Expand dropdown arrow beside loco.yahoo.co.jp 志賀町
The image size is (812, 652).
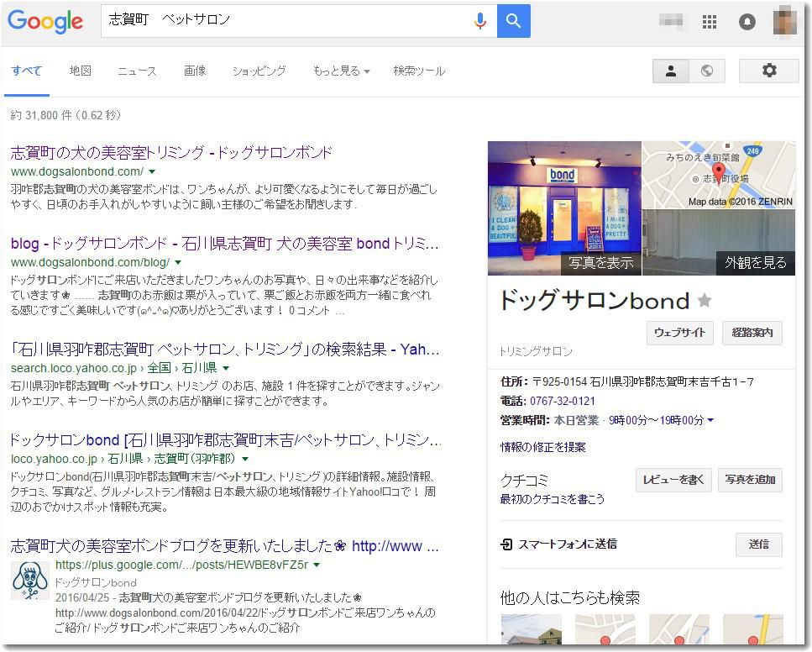245,459
